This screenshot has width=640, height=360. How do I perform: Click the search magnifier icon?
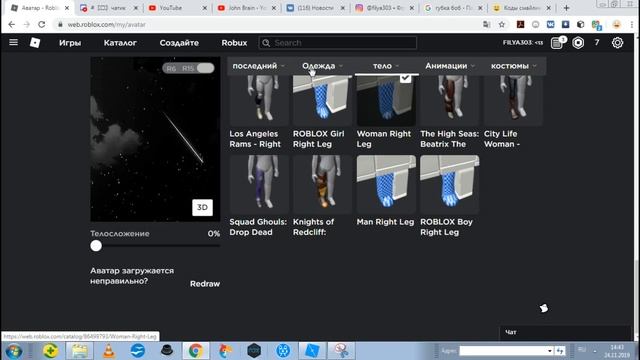click(x=266, y=43)
